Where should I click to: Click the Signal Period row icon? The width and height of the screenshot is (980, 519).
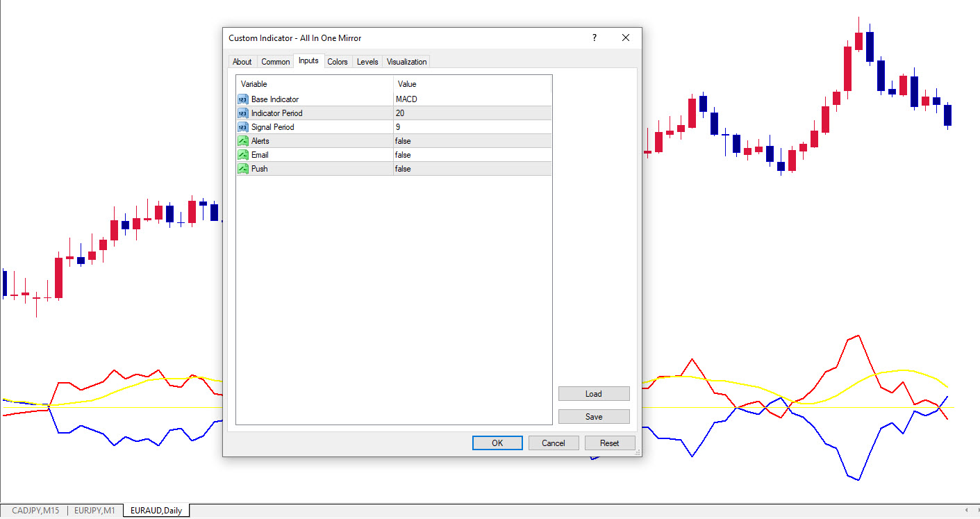(x=243, y=127)
